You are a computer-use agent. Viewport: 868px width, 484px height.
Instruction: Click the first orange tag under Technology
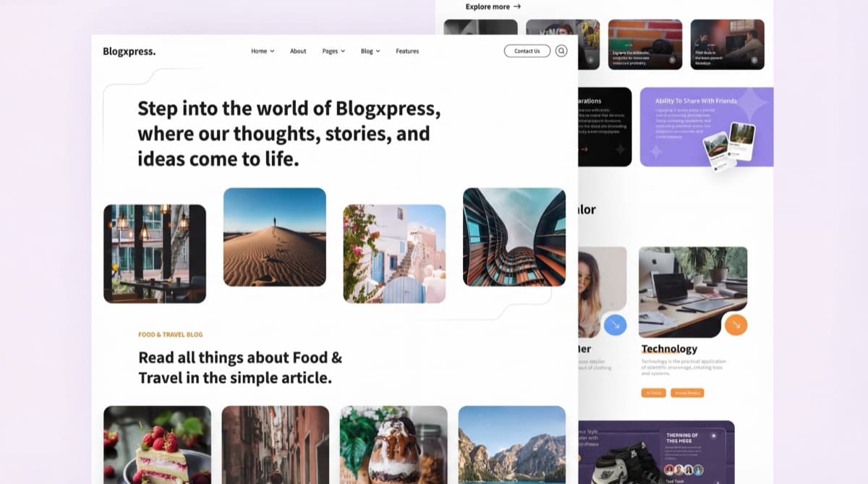tap(653, 393)
